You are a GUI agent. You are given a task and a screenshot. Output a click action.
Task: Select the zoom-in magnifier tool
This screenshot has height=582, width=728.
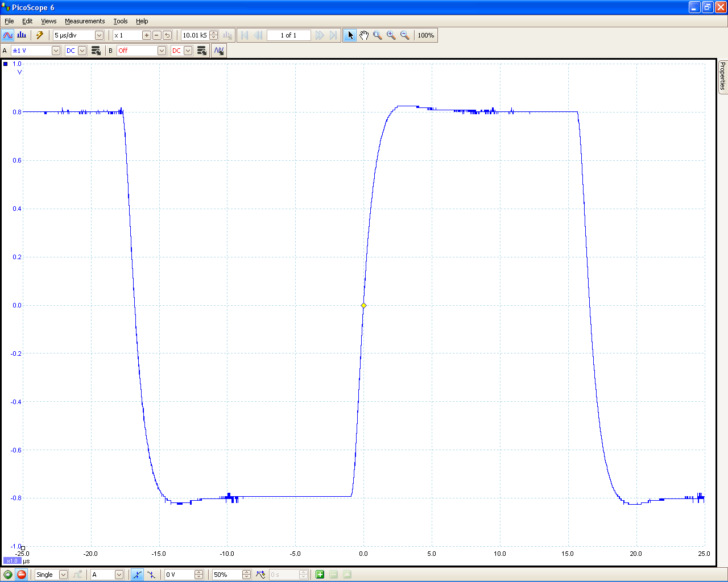pos(391,35)
